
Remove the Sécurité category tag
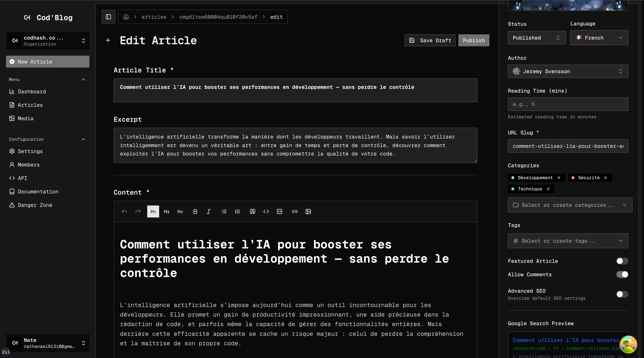pyautogui.click(x=605, y=178)
